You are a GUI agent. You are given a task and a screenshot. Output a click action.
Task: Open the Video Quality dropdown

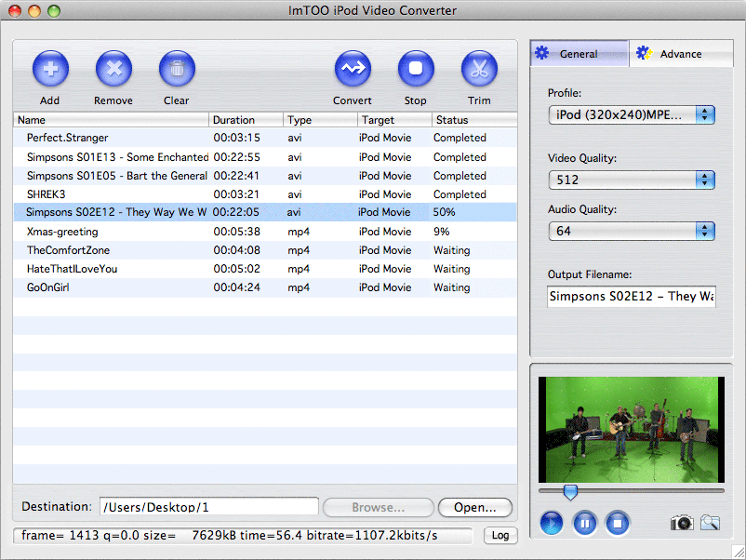coord(632,180)
